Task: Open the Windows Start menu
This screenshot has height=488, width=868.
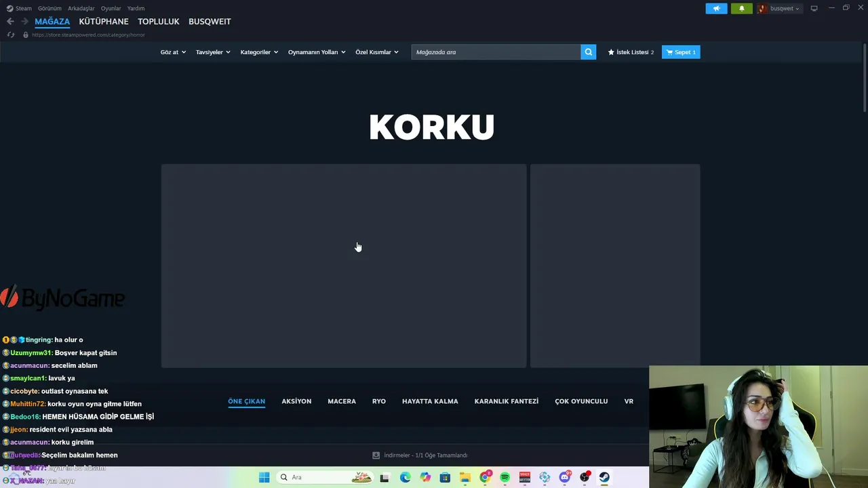Action: (264, 477)
